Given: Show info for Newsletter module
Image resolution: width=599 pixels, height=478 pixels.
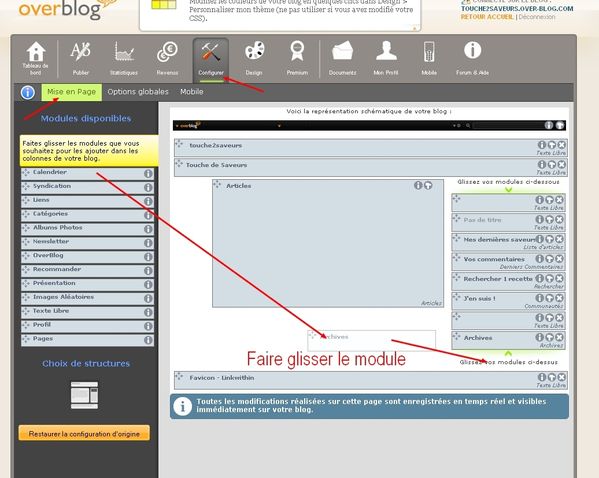Looking at the screenshot, I should click(148, 243).
